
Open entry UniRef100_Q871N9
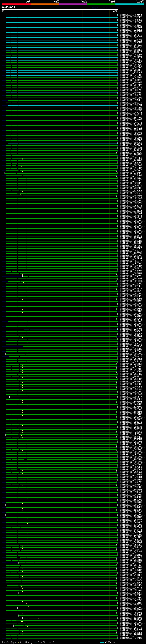(x=131, y=274)
